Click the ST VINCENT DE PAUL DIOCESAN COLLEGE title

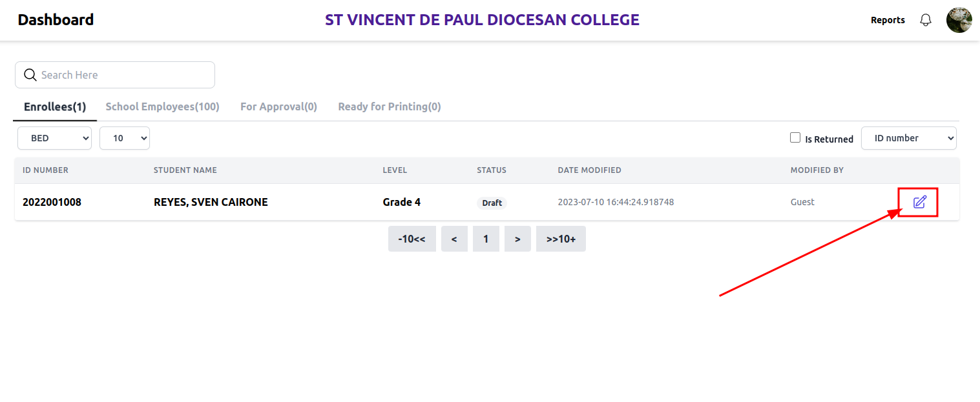[x=482, y=20]
